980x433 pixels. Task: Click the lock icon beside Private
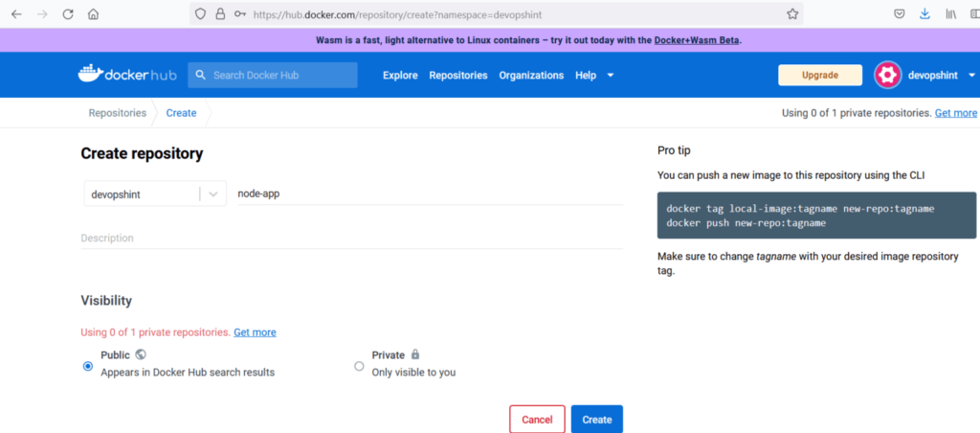click(x=415, y=354)
